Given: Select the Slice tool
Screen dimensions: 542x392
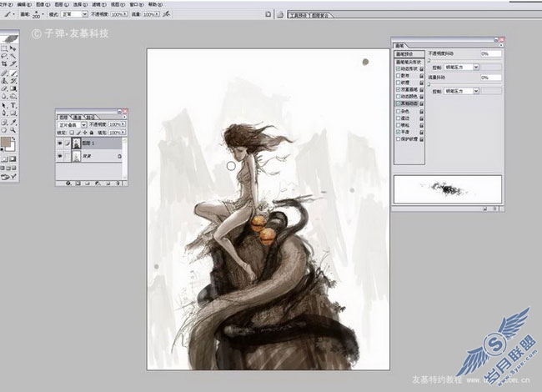Looking at the screenshot, I should [x=13, y=63].
